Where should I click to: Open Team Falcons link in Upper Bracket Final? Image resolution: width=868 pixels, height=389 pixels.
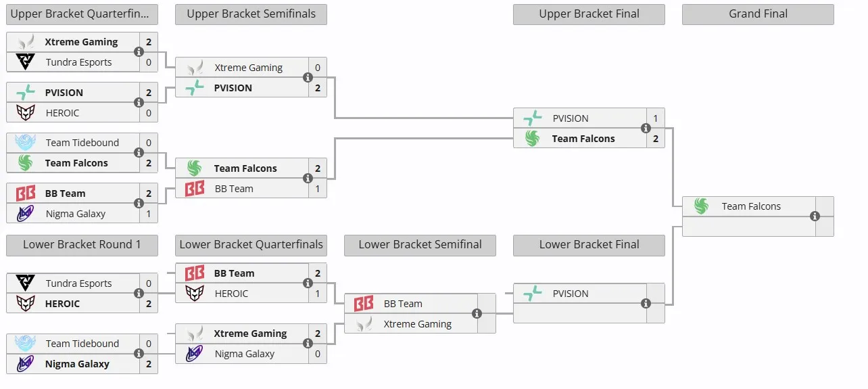coord(583,139)
